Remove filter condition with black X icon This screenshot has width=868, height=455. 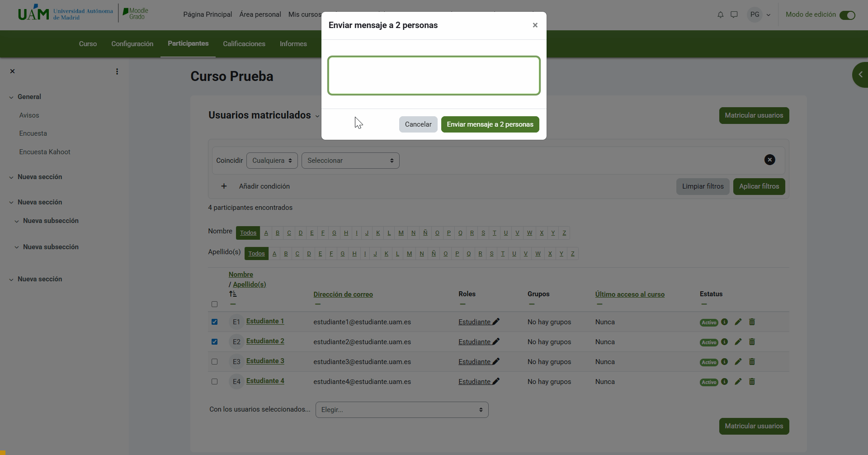coord(769,160)
